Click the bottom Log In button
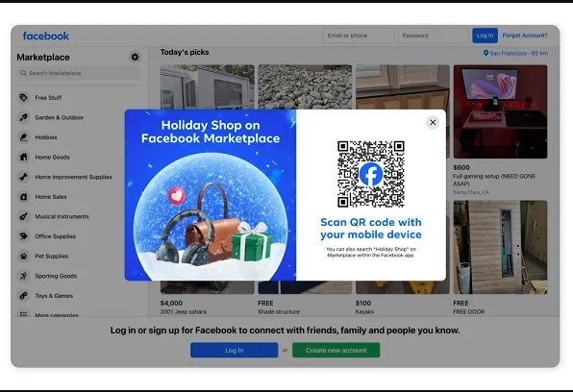The image size is (573, 392). 234,350
